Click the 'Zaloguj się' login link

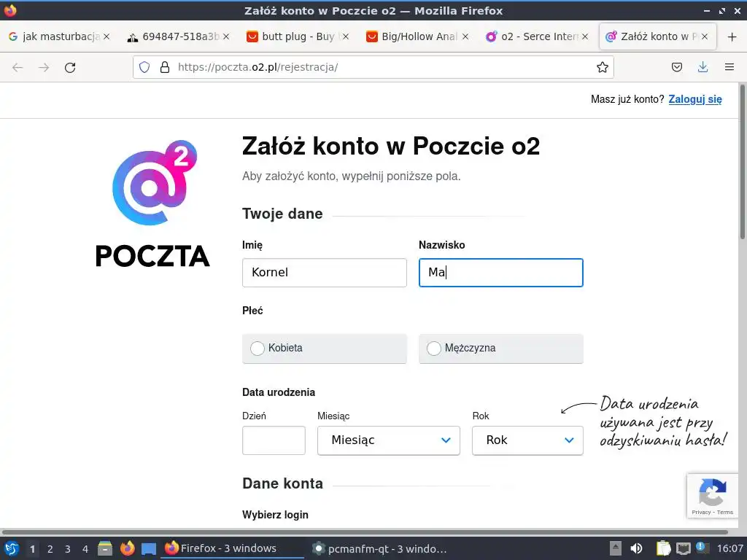695,99
